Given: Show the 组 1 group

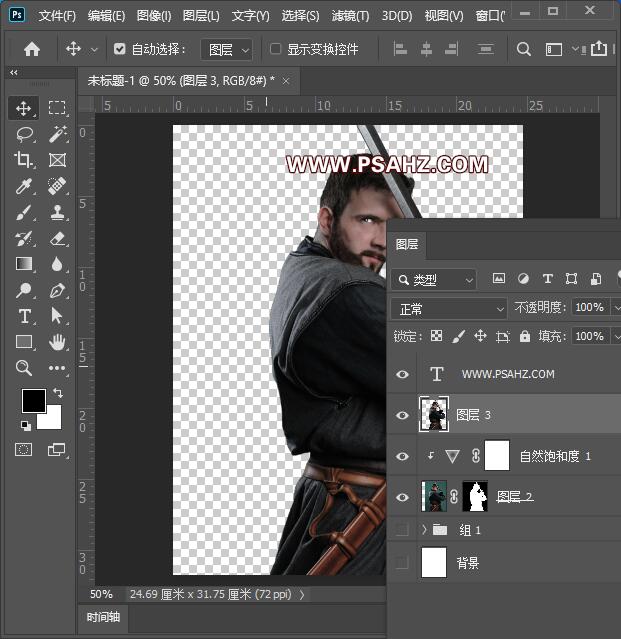Looking at the screenshot, I should [x=402, y=529].
